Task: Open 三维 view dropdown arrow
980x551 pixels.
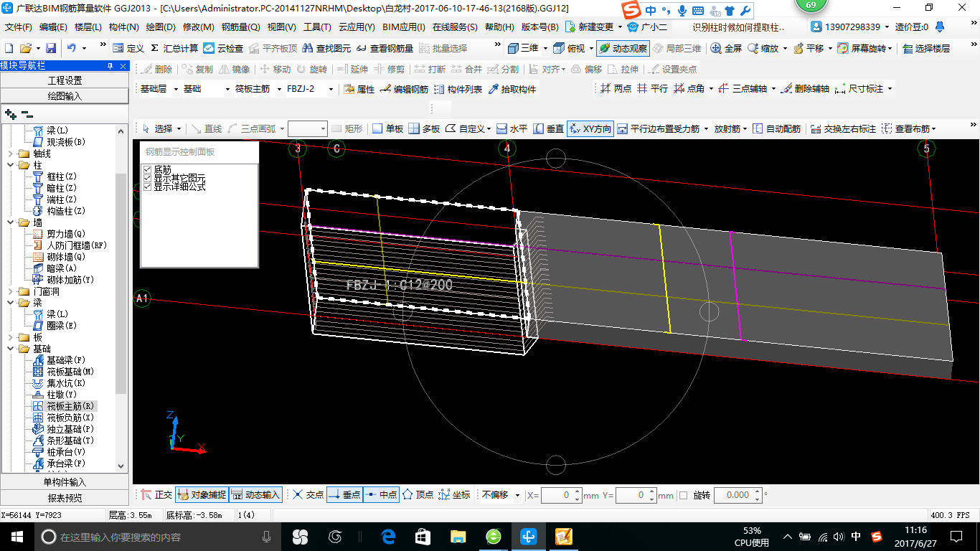Action: pyautogui.click(x=545, y=48)
